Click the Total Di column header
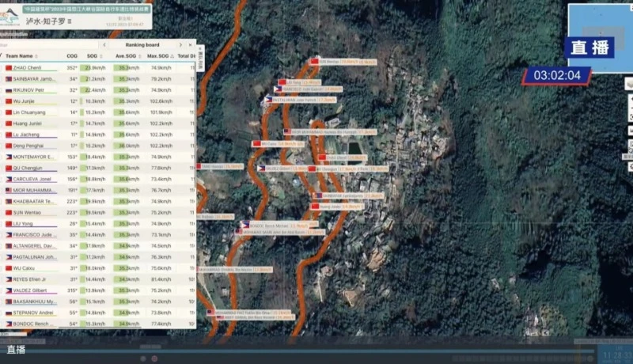Screen dimensions: 633x364 pyautogui.click(x=187, y=56)
